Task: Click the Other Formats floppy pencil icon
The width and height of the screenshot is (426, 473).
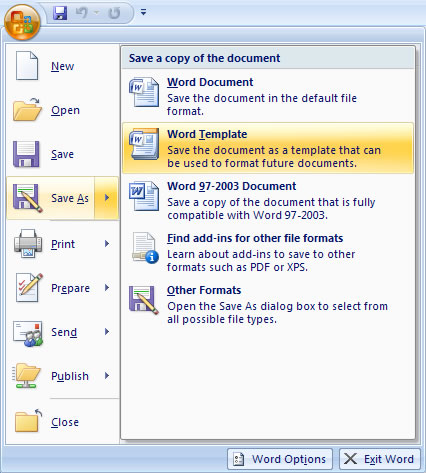Action: [144, 300]
